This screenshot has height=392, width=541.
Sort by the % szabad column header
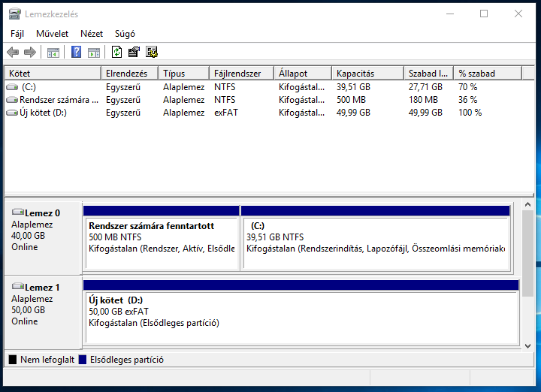488,73
